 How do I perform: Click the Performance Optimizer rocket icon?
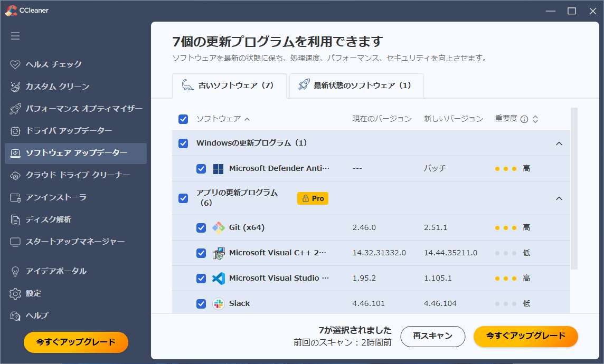pyautogui.click(x=15, y=109)
